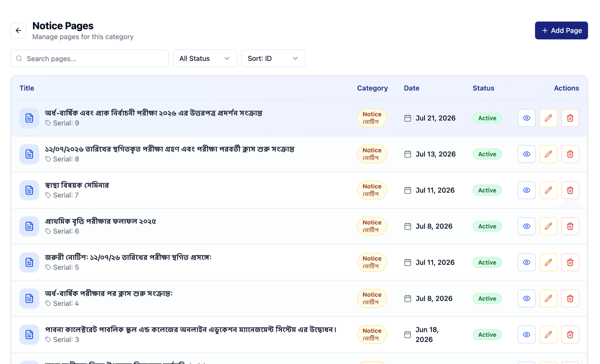Click the Category column header

pos(372,88)
